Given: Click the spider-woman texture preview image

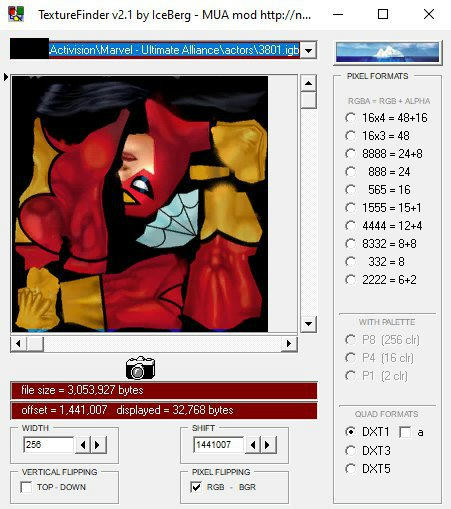Looking at the screenshot, I should pos(140,204).
